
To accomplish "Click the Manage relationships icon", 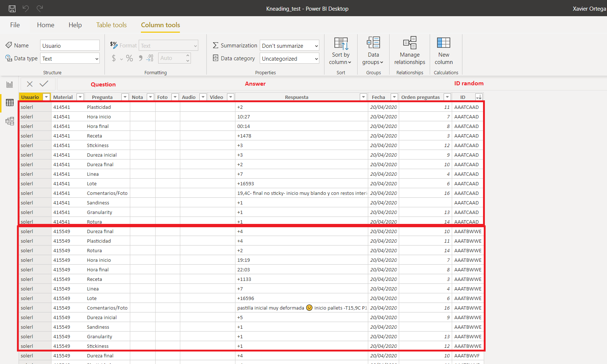I will (409, 43).
